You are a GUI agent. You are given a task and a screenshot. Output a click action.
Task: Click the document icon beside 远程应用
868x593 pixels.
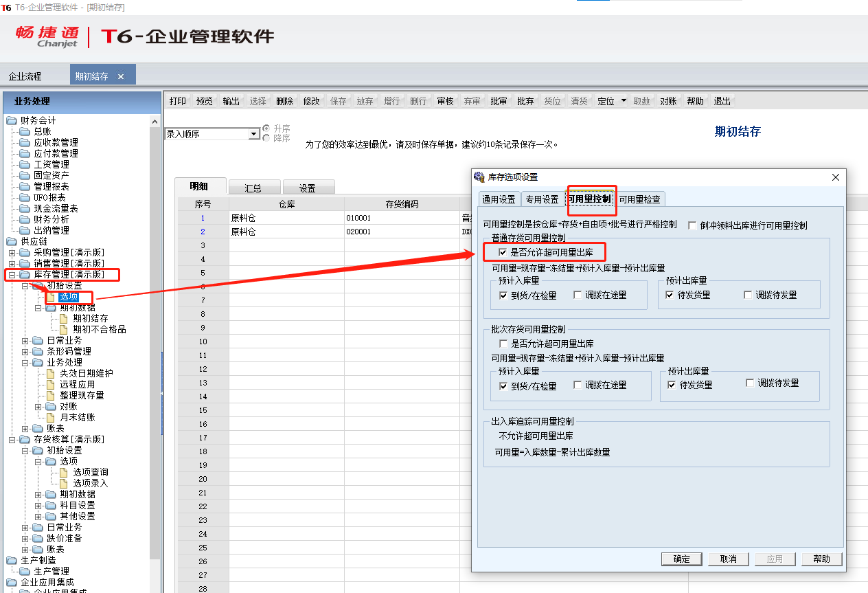[51, 384]
